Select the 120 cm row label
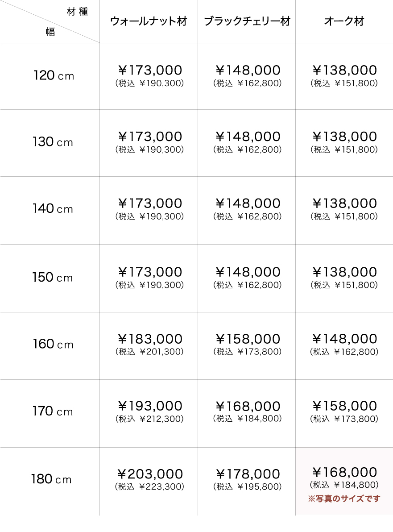The image size is (393, 532). tap(54, 76)
